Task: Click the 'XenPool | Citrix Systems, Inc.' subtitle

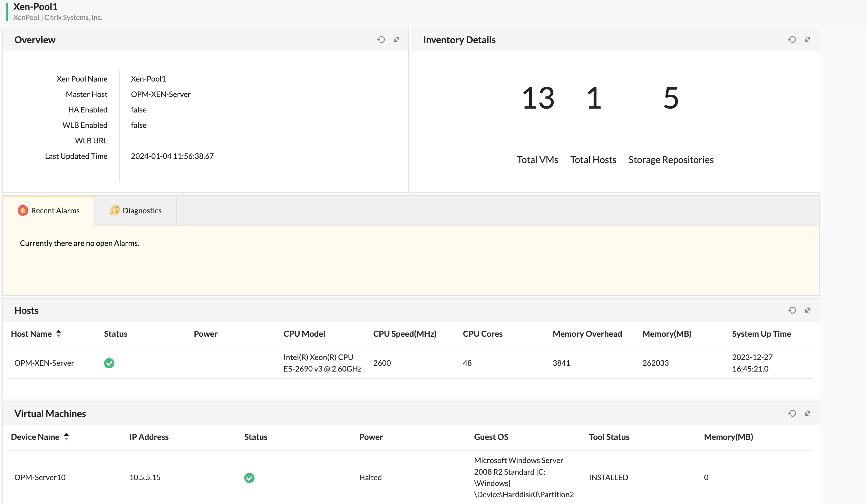Action: 58,17
